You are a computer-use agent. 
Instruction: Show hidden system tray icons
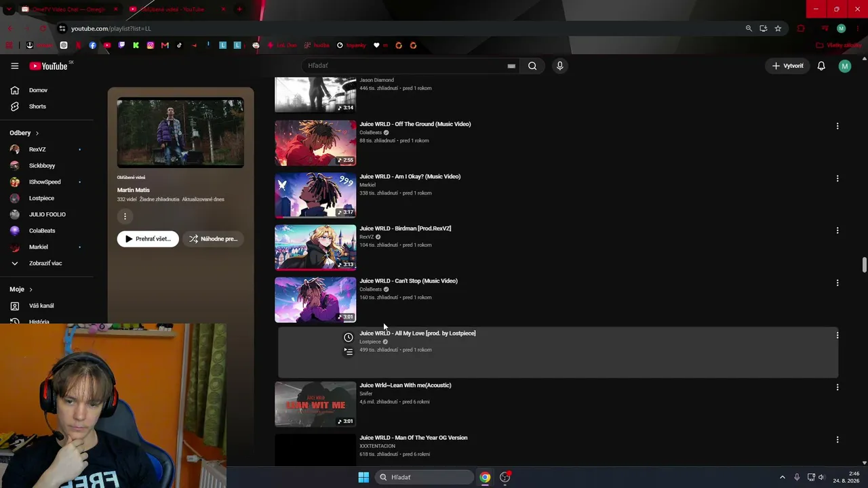click(782, 477)
